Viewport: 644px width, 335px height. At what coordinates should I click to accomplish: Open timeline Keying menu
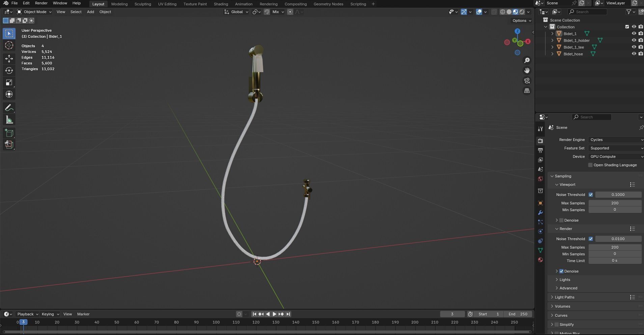pyautogui.click(x=50, y=314)
